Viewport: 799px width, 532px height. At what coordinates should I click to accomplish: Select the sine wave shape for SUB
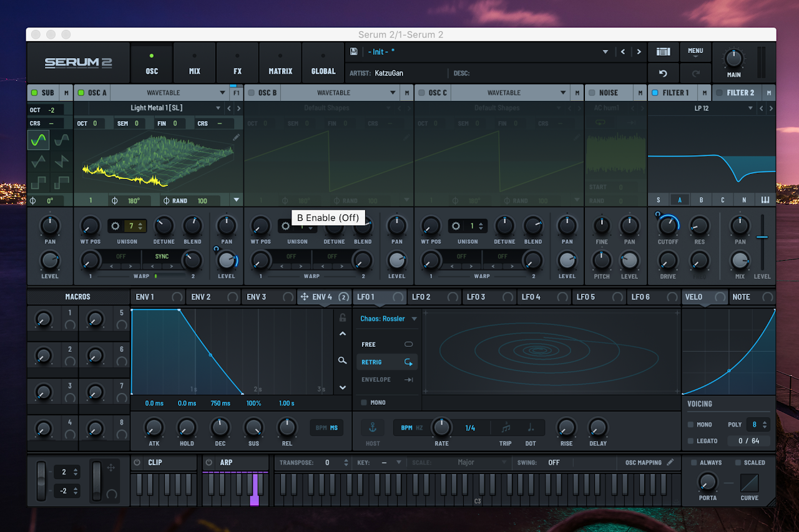tap(39, 140)
